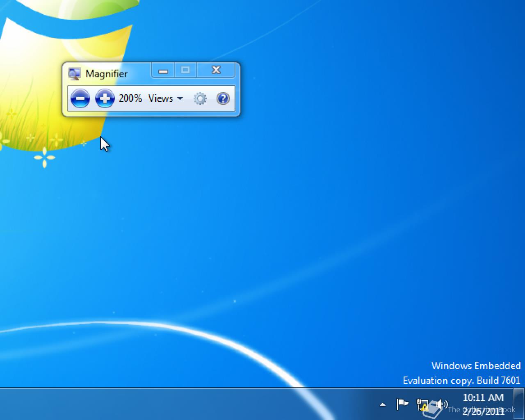This screenshot has height=420, width=525.
Task: Click the Magnifier window title text
Action: pyautogui.click(x=107, y=74)
